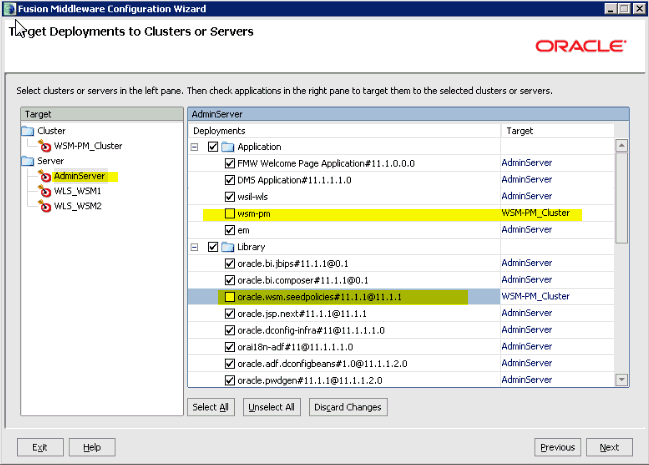649x465 pixels.
Task: Select WLS_WSM1 in the Target tree
Action: [x=76, y=191]
